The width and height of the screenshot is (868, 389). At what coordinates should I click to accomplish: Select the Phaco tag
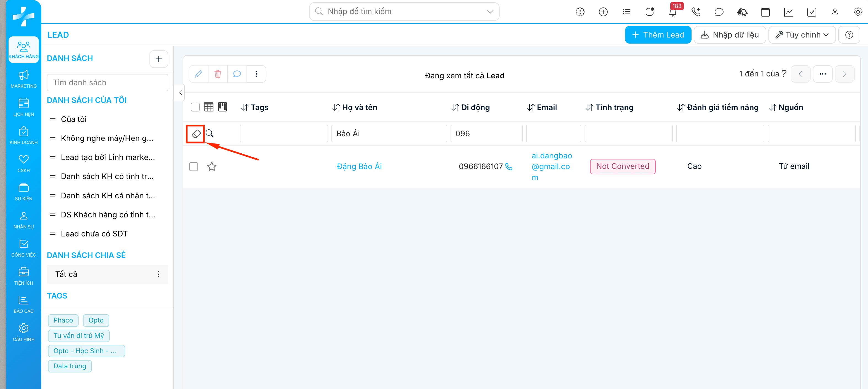coord(63,320)
